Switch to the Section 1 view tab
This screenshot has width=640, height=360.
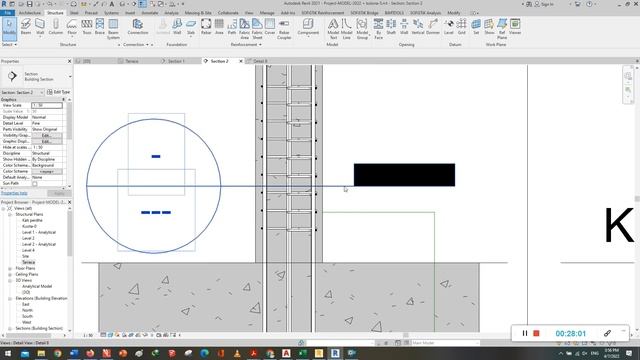click(176, 61)
